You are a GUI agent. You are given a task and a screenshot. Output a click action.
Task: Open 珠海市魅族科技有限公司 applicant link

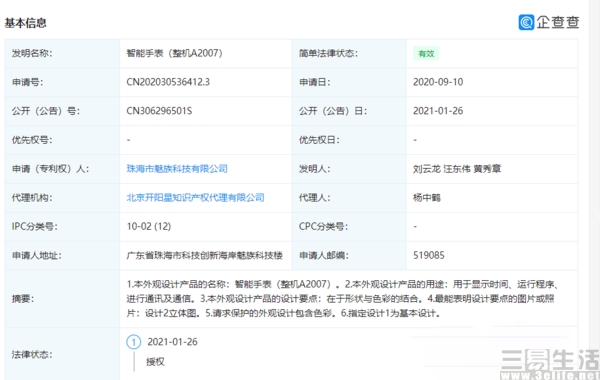177,169
